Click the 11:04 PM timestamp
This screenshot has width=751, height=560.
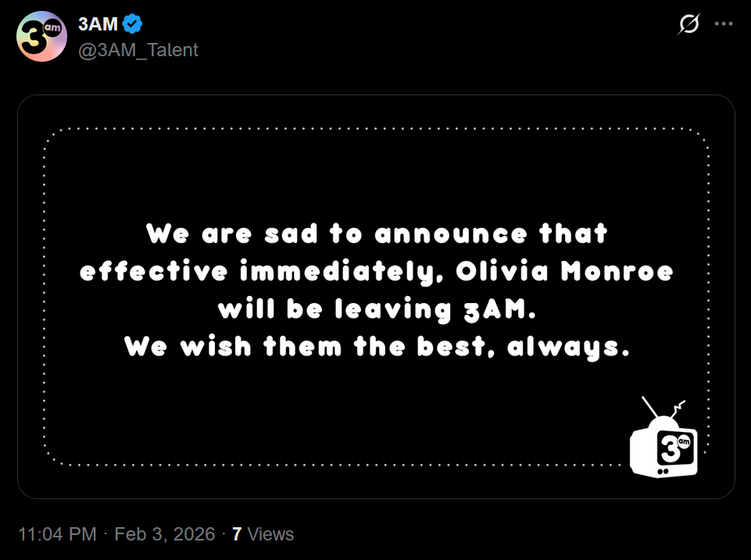57,534
